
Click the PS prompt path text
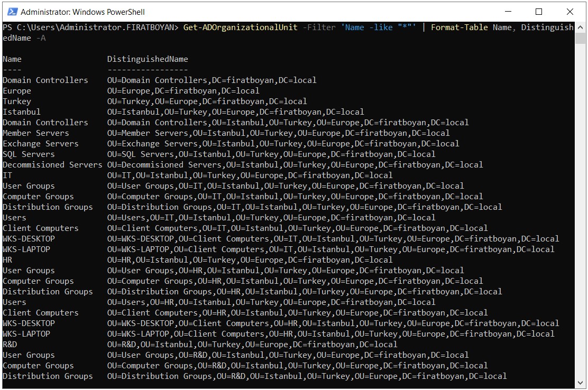pos(90,27)
